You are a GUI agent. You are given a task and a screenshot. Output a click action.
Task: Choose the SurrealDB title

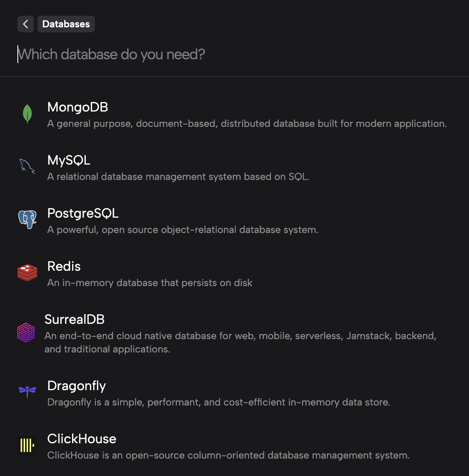point(75,319)
